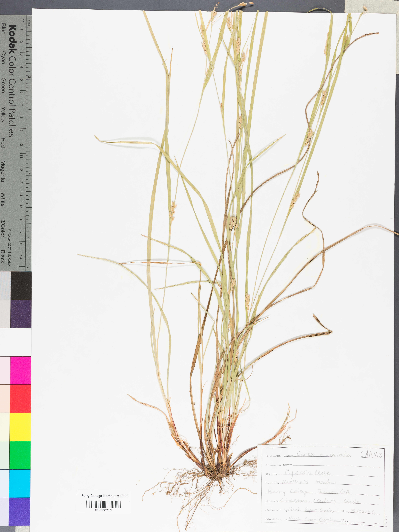This screenshot has width=399, height=532.
Task: Click the red color patch
Action: click(x=20, y=398)
